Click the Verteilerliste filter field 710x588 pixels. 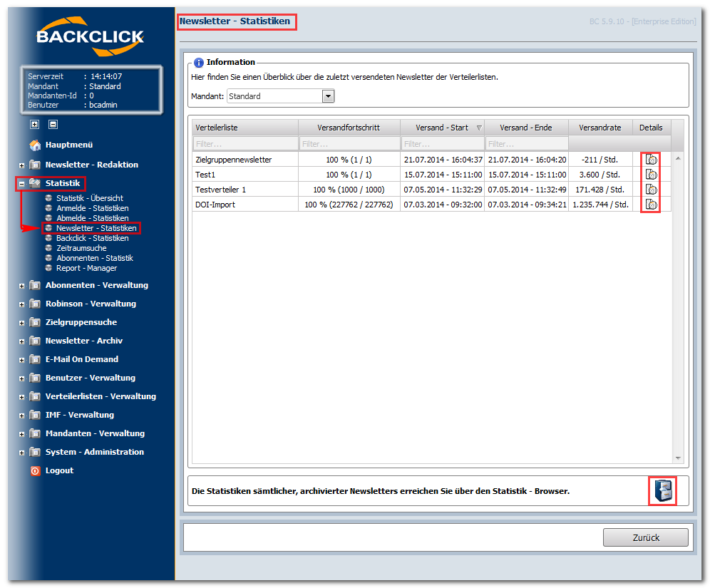coord(245,143)
